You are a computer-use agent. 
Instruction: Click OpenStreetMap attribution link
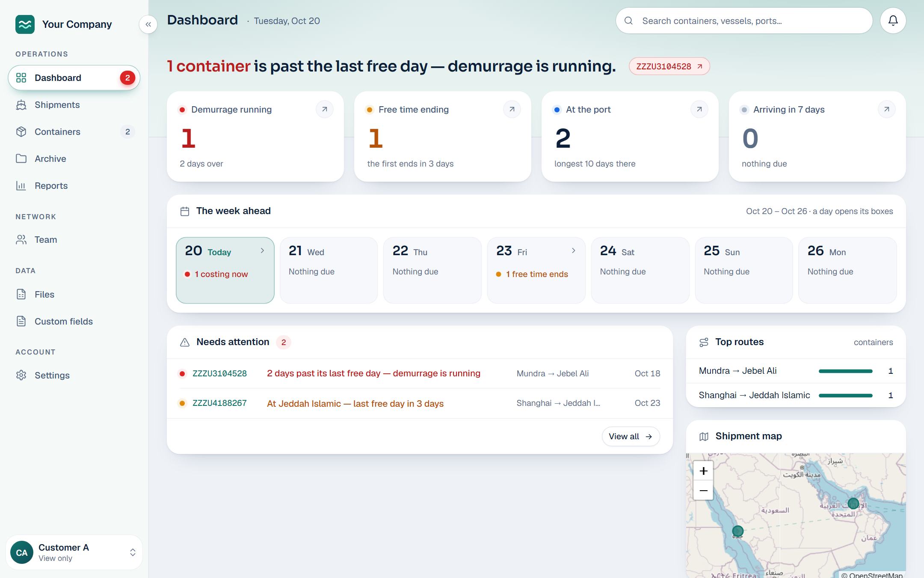coord(876,575)
